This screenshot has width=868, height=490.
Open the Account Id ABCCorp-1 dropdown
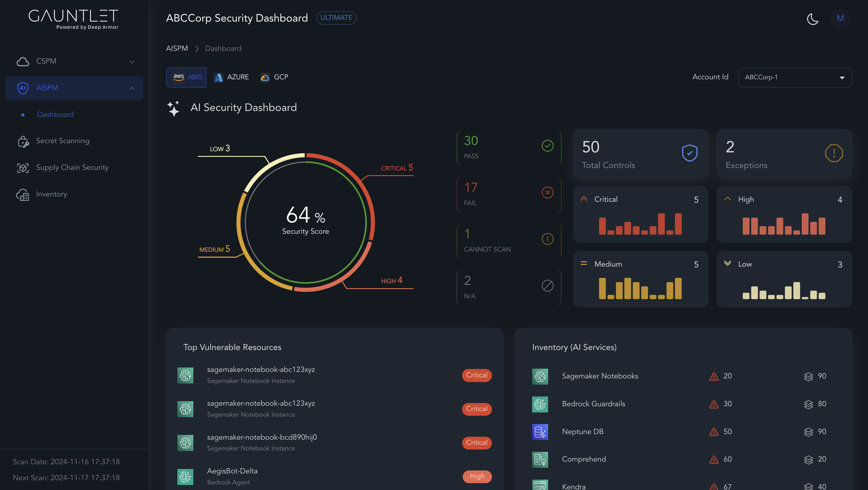point(795,78)
